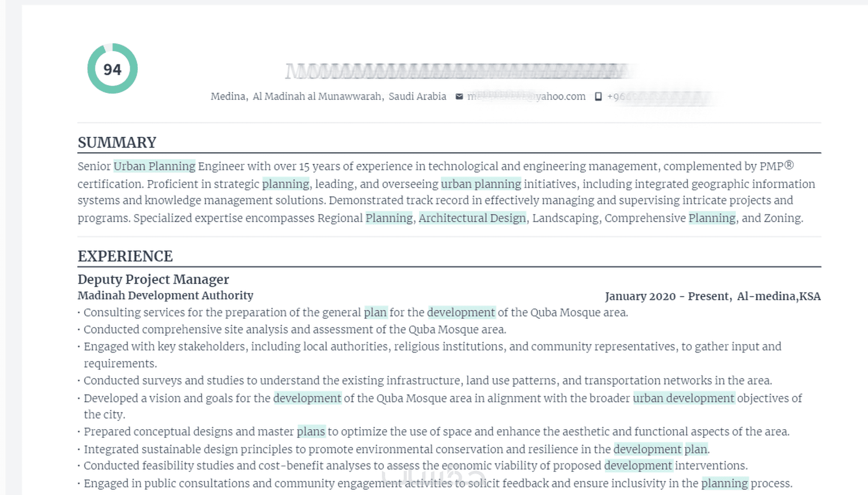868x495 pixels.
Task: Click highlighted "plans" after conceptual designs and master
Action: [311, 432]
